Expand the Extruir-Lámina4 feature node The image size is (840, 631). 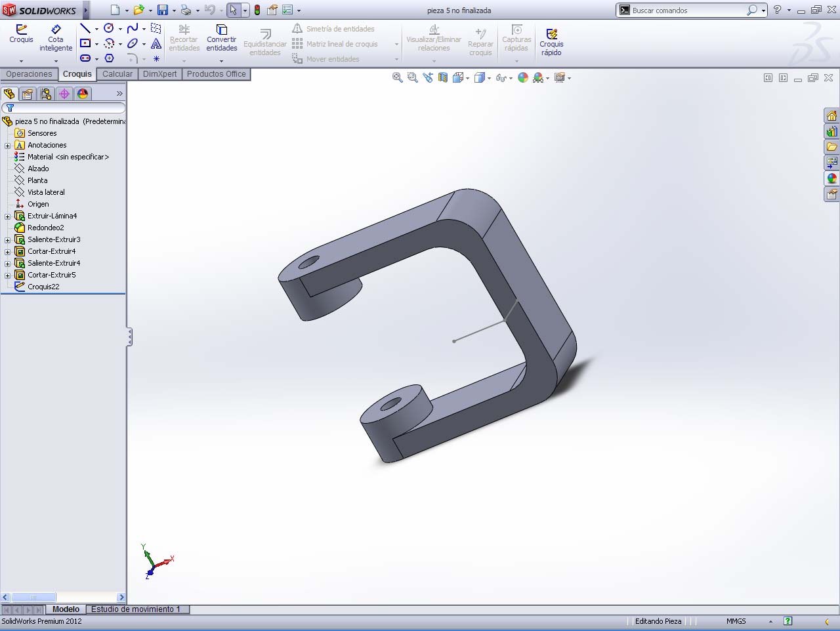pyautogui.click(x=7, y=216)
